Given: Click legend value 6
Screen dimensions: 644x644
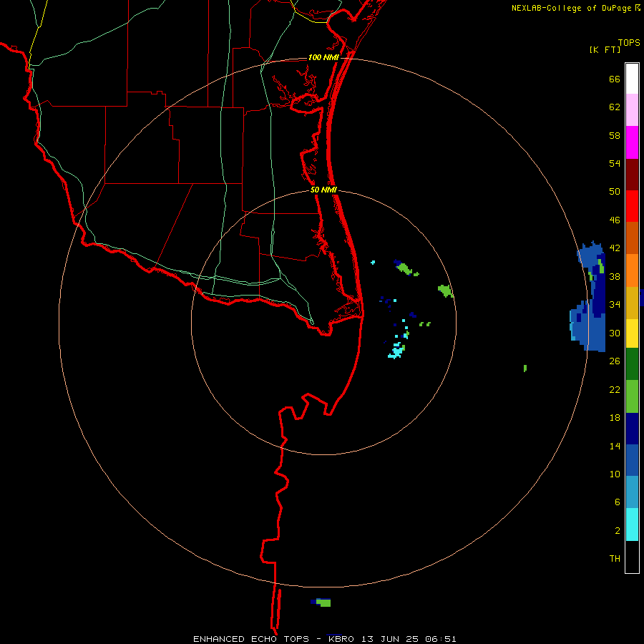Looking at the screenshot, I should [x=618, y=502].
